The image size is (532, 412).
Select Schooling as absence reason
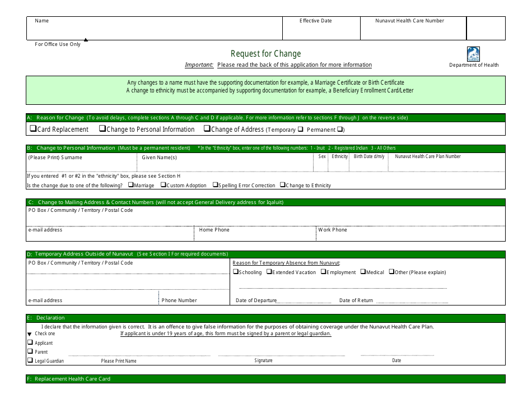pyautogui.click(x=236, y=272)
